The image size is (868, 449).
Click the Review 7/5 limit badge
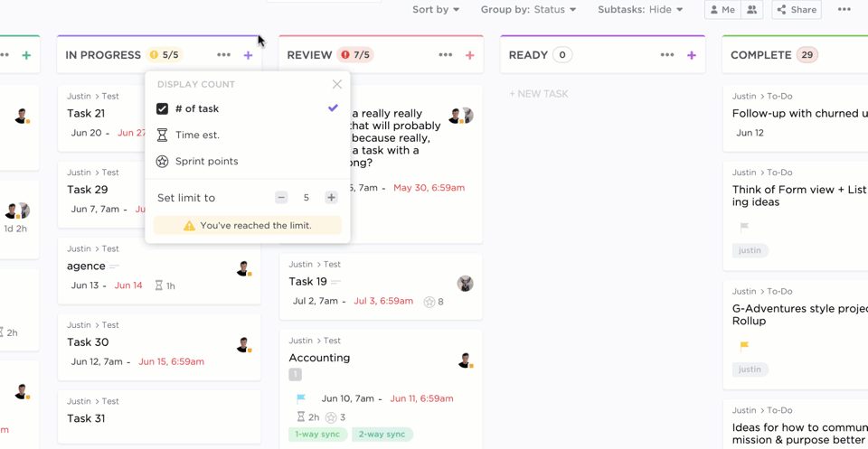(354, 55)
